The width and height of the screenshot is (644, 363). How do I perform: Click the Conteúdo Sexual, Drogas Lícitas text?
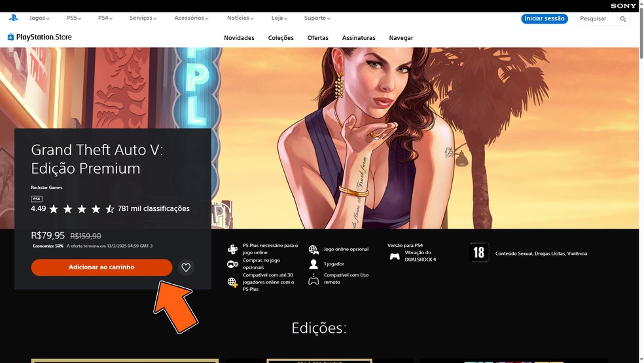[x=541, y=254]
